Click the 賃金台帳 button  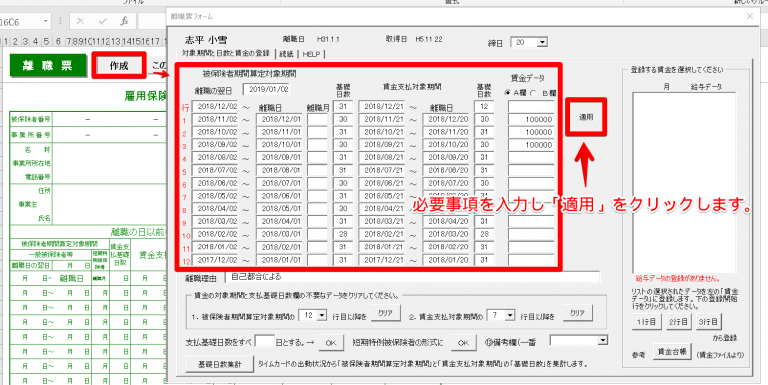(x=672, y=351)
